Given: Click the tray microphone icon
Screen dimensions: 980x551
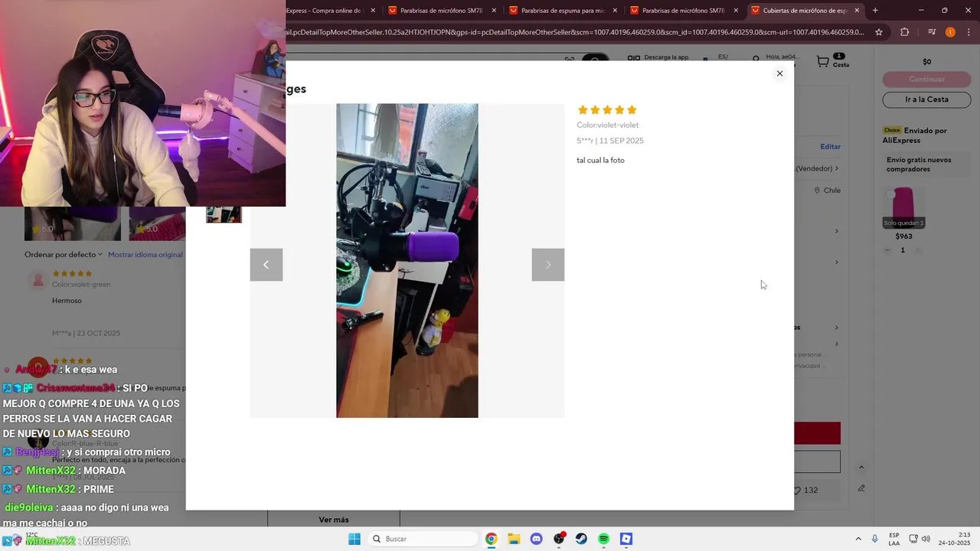Looking at the screenshot, I should (x=874, y=539).
